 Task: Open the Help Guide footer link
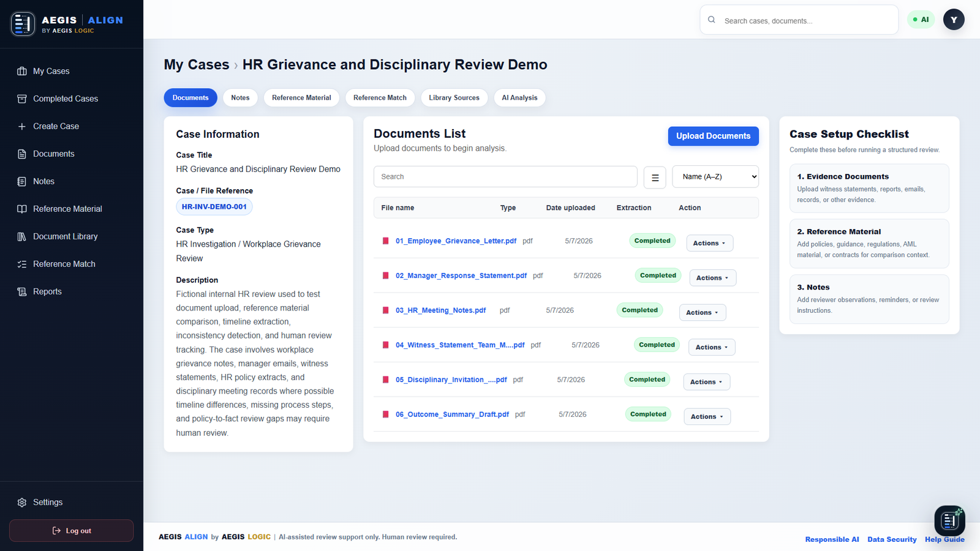click(x=944, y=539)
